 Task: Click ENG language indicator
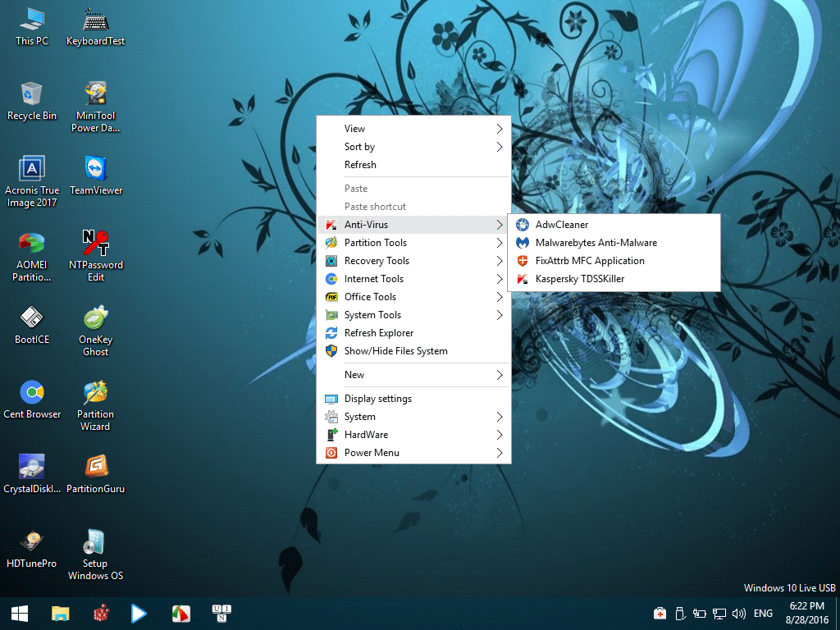(x=764, y=614)
